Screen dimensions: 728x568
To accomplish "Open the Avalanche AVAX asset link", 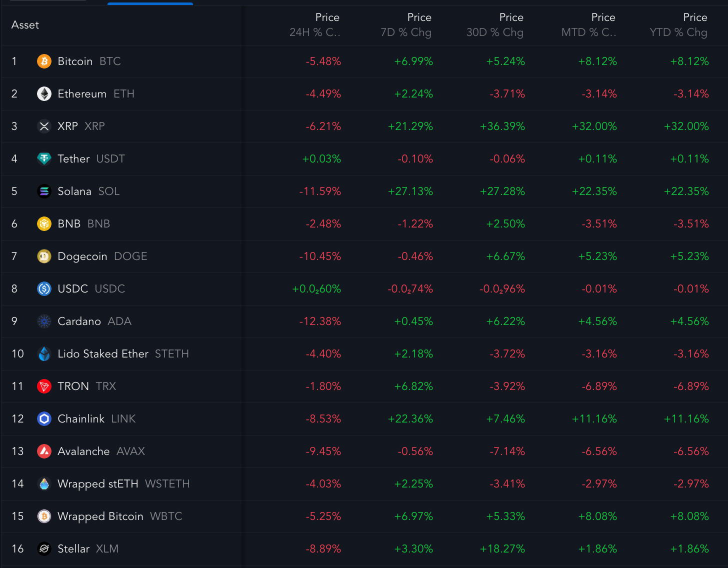I will pos(101,451).
